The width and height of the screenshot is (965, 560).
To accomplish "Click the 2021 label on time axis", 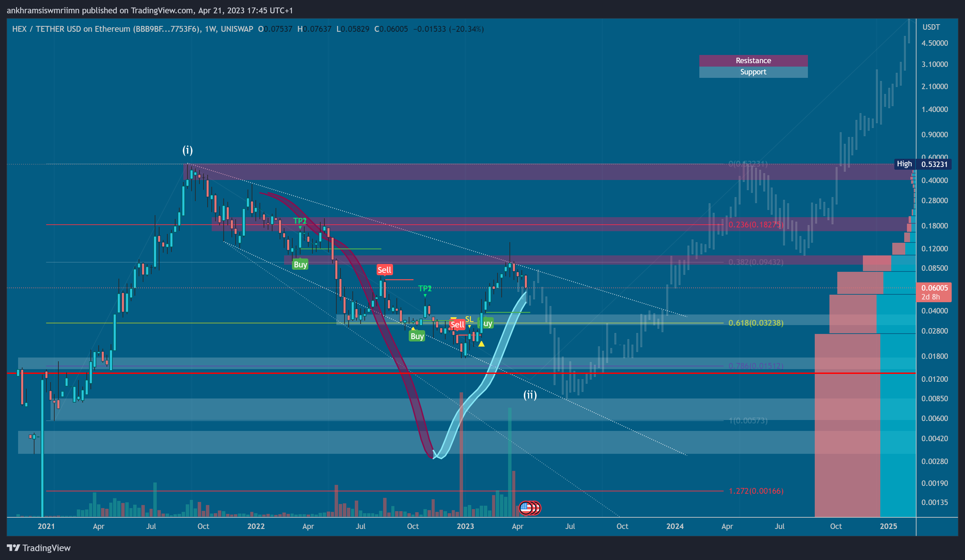I will (46, 526).
